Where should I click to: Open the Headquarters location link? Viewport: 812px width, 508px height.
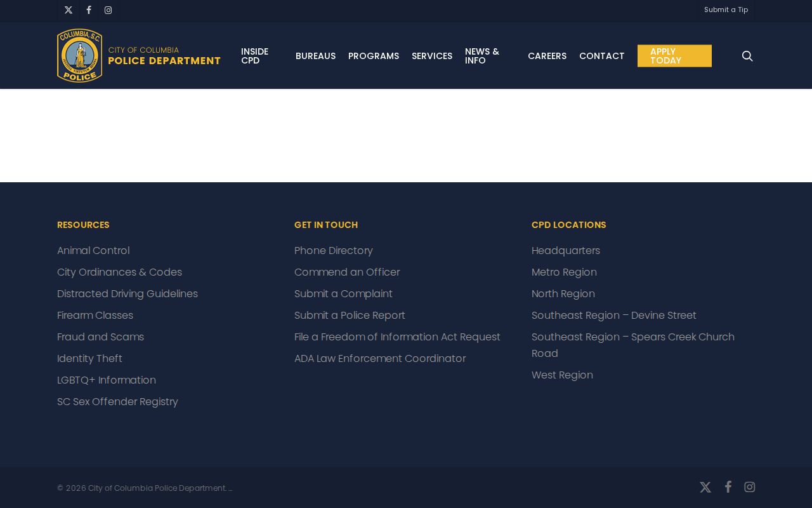click(566, 250)
